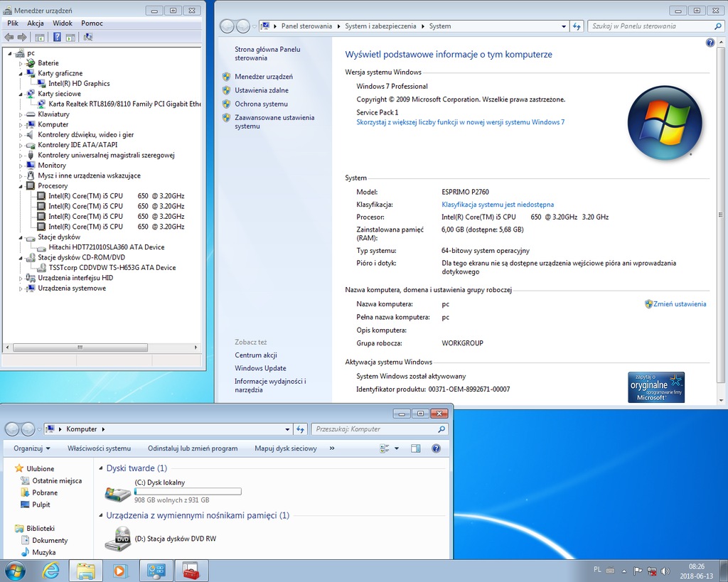Refresh the Control Panel System address bar
The image size is (728, 582).
pyautogui.click(x=577, y=26)
